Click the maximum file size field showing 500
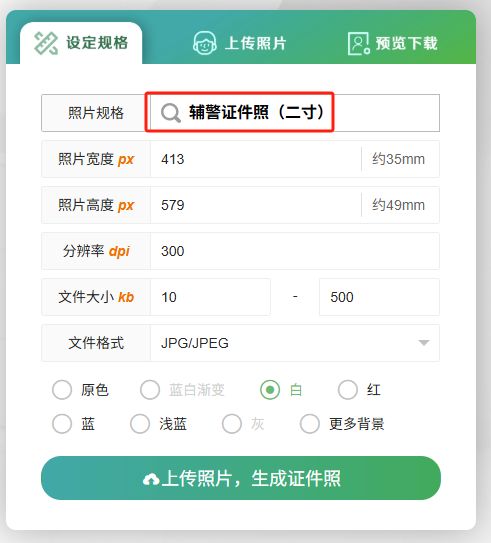Image resolution: width=491 pixels, height=543 pixels. coord(379,297)
